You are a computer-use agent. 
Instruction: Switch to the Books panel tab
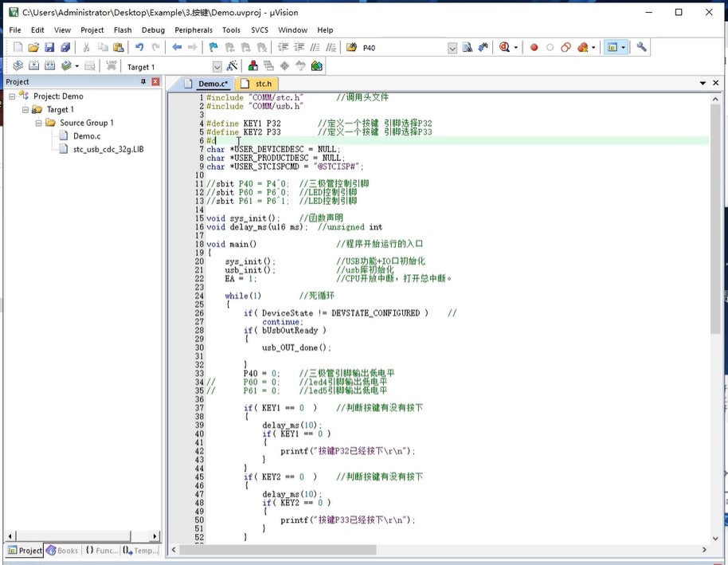point(62,551)
